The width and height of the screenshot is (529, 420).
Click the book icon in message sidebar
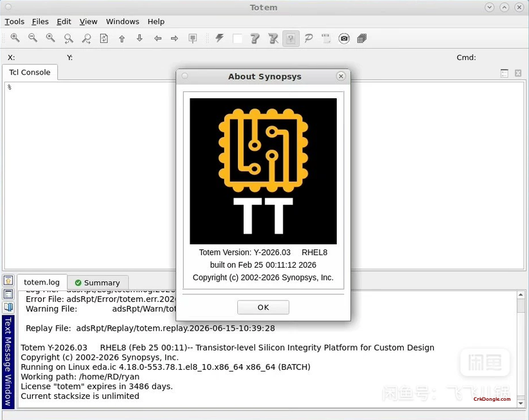pos(8,308)
